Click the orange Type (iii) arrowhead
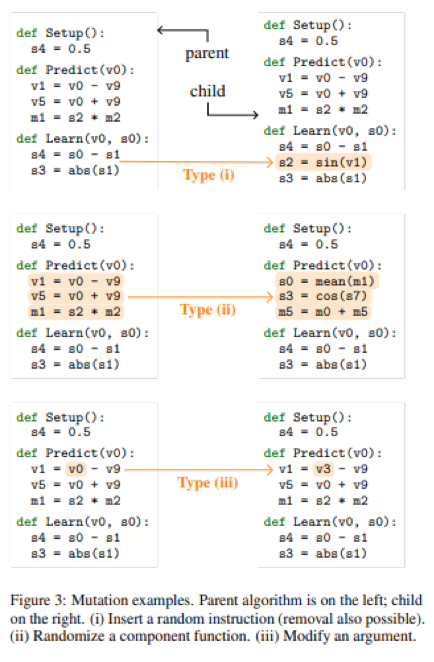This screenshot has width=434, height=662. [x=270, y=469]
